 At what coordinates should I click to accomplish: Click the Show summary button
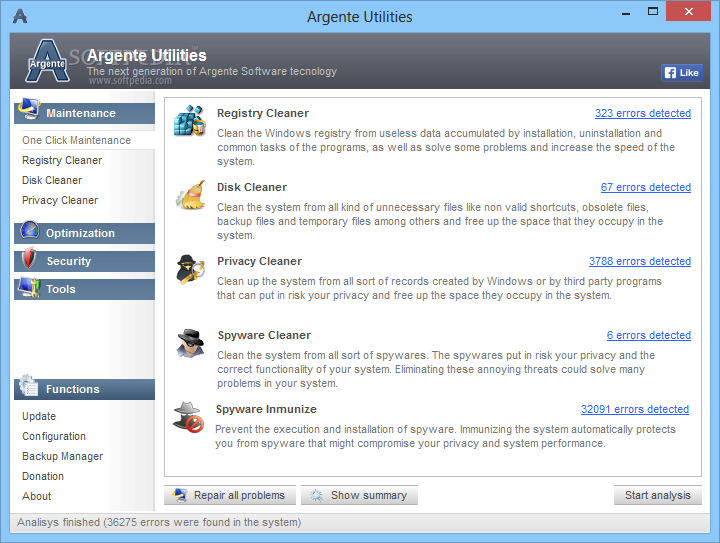coord(359,495)
